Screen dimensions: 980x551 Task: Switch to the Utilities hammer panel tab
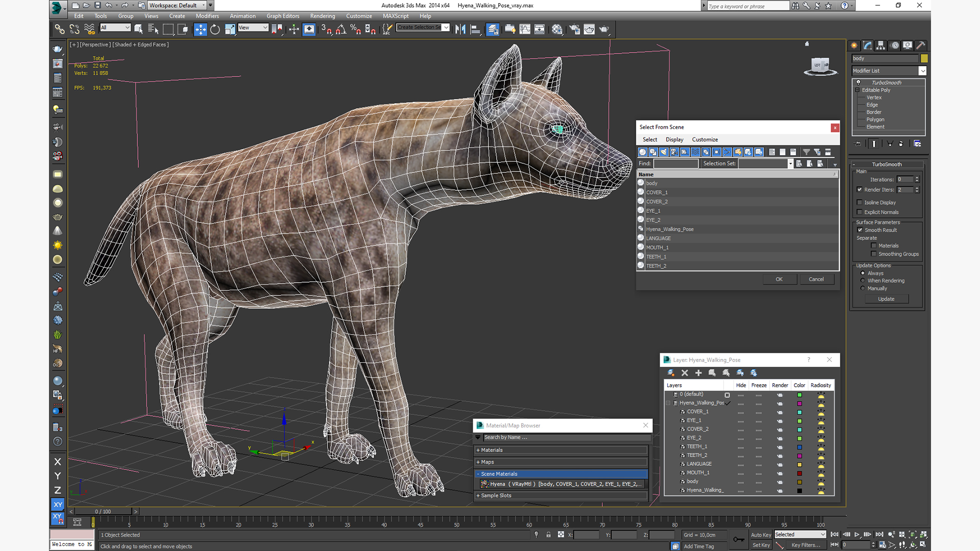[x=921, y=45]
